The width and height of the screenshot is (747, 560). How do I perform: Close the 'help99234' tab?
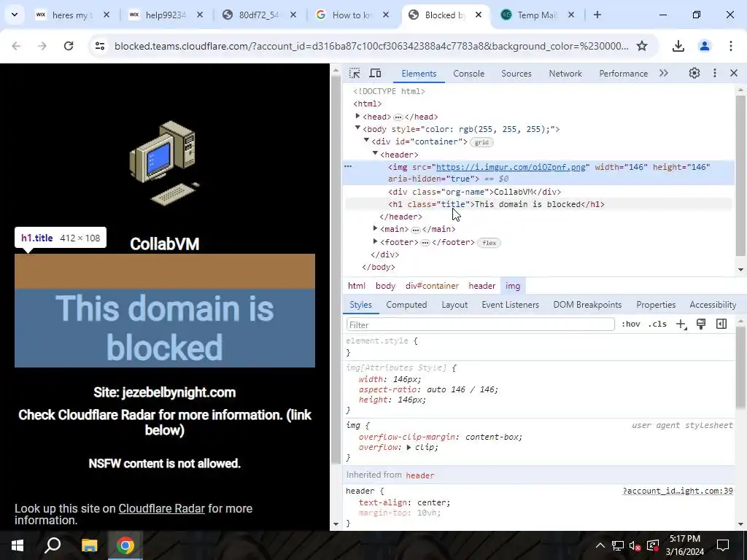200,15
